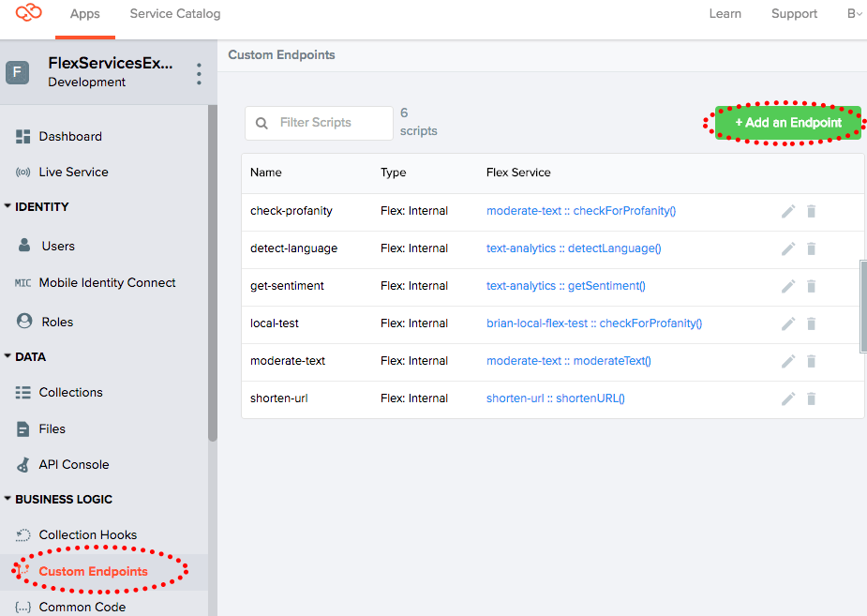Edit the moderate-text endpoint pencil icon
This screenshot has width=867, height=616.
click(788, 361)
